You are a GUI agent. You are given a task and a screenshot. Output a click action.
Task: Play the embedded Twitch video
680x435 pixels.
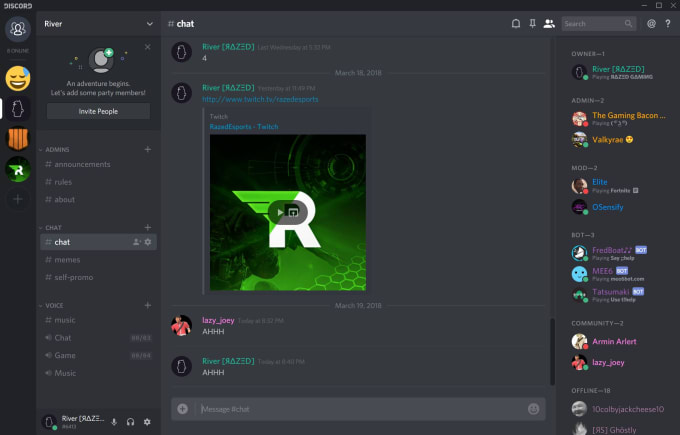tap(281, 213)
